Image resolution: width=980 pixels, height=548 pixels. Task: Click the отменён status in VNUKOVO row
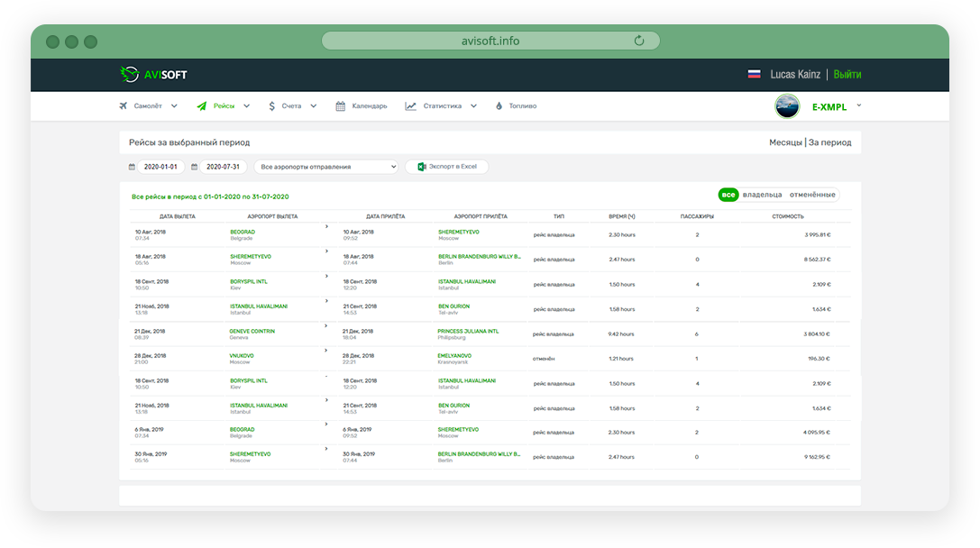coord(544,359)
